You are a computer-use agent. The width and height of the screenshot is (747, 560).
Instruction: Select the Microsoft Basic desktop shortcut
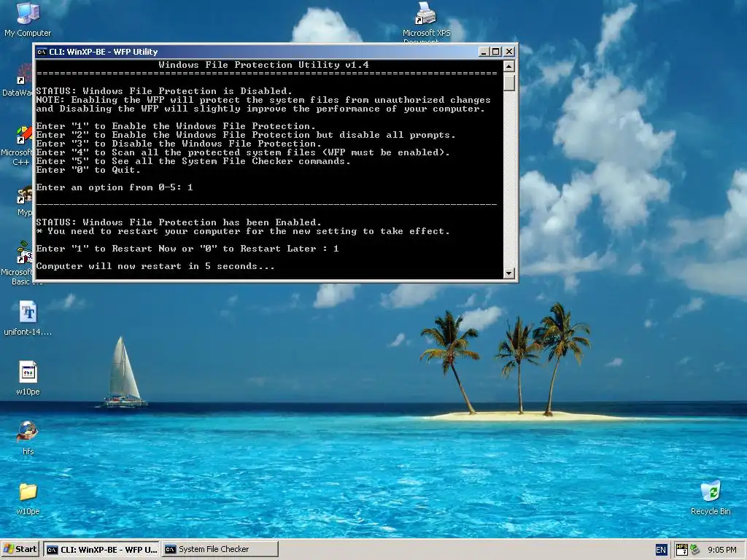[x=18, y=263]
